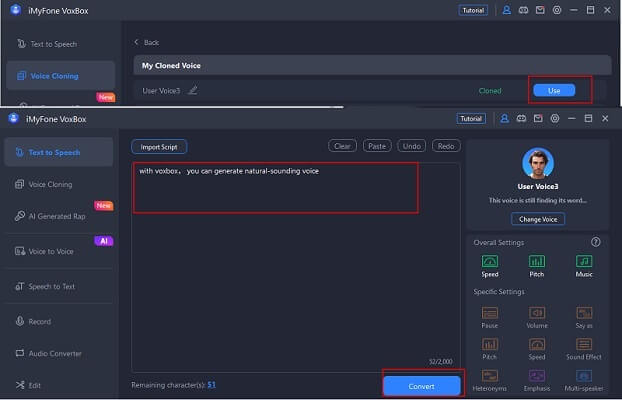Insert a Pause in specific settings
The width and height of the screenshot is (622, 400).
490,317
